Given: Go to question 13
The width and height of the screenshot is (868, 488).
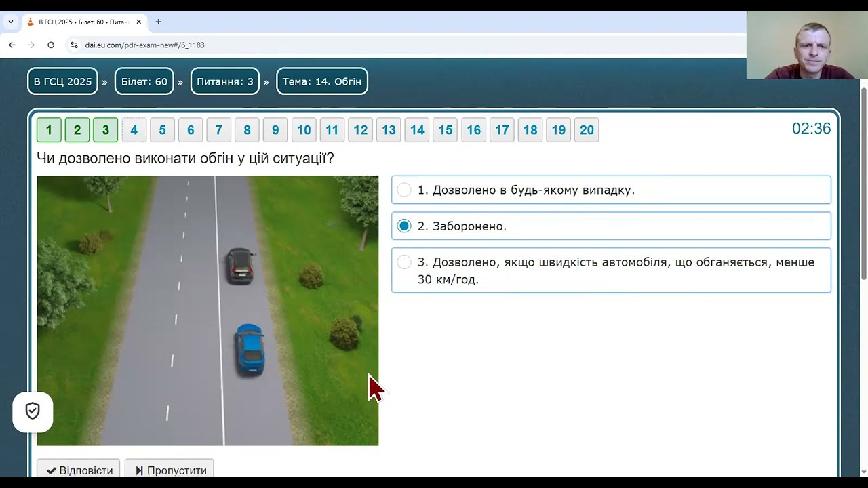Looking at the screenshot, I should (389, 130).
